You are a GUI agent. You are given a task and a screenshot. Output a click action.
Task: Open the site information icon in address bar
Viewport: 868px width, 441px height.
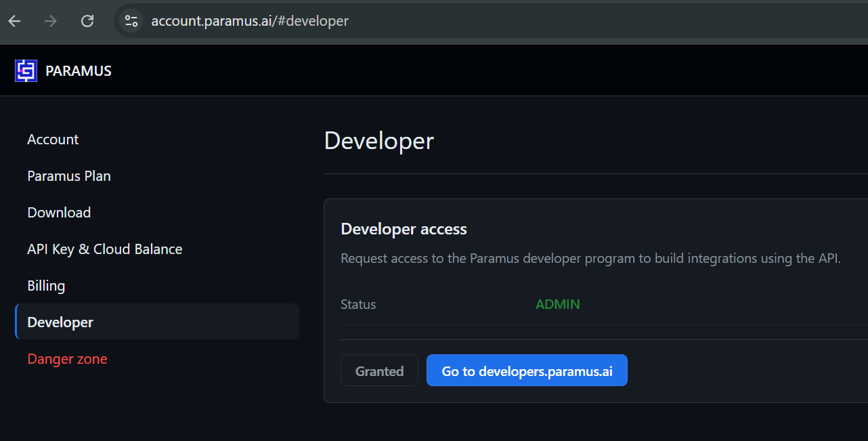pos(131,21)
